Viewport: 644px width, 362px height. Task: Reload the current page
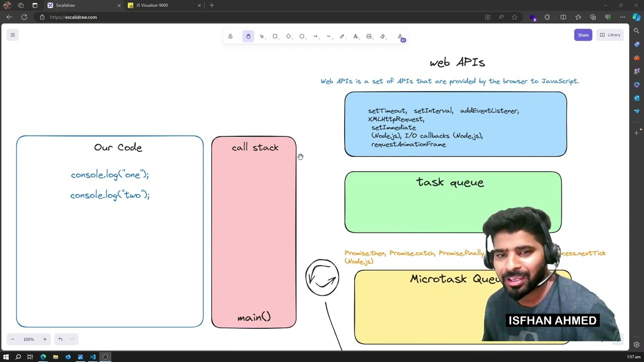point(24,17)
